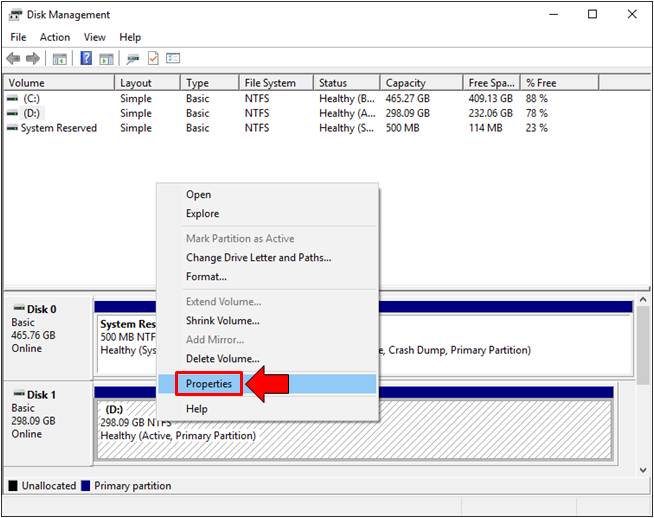Select Shrink Volume... in the context menu
This screenshot has width=654, height=518.
(267, 321)
